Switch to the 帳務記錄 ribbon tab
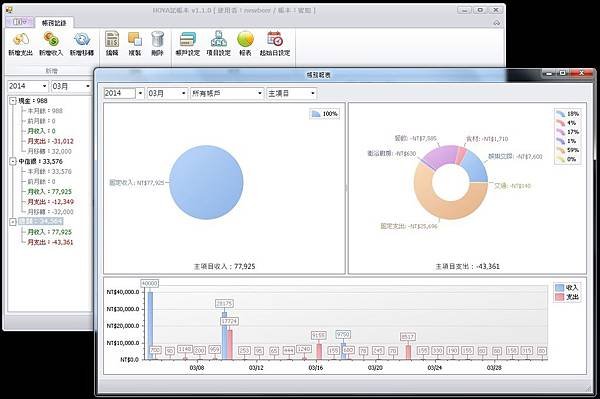The width and height of the screenshot is (600, 399). 54,23
